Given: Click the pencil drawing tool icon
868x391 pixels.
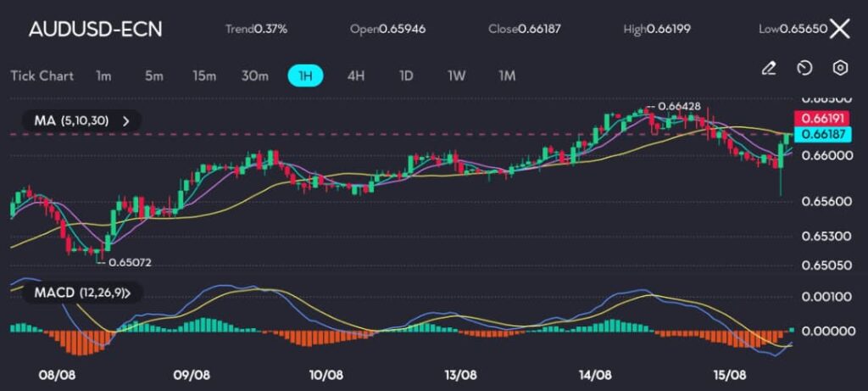Looking at the screenshot, I should tap(769, 68).
